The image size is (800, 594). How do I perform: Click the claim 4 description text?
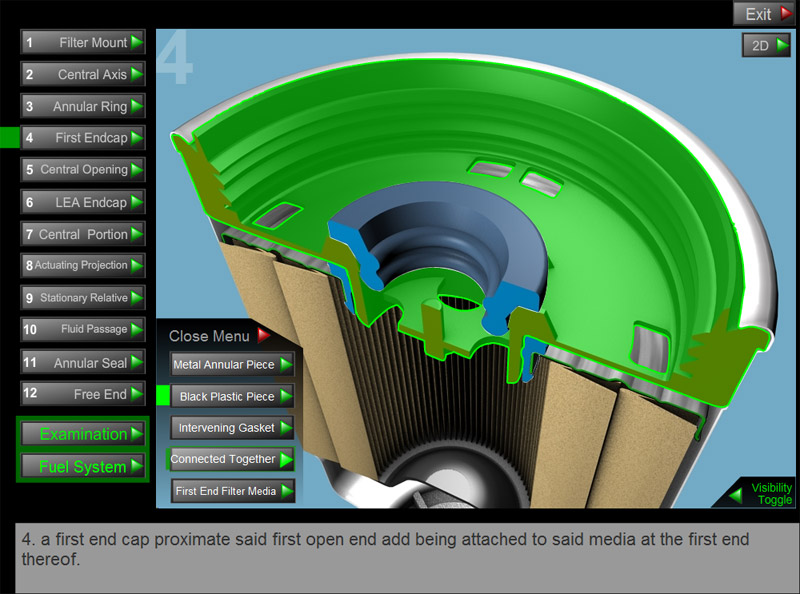pyautogui.click(x=385, y=549)
